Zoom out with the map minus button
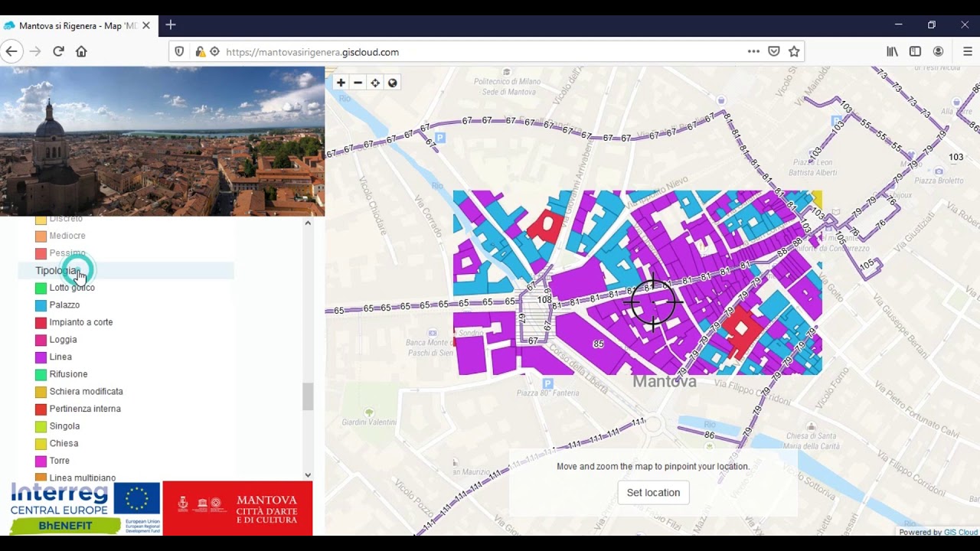This screenshot has width=980, height=551. 358,83
